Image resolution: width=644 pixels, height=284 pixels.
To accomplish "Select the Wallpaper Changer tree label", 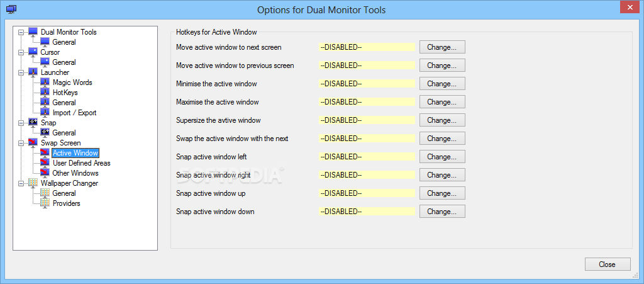I will pyautogui.click(x=69, y=183).
